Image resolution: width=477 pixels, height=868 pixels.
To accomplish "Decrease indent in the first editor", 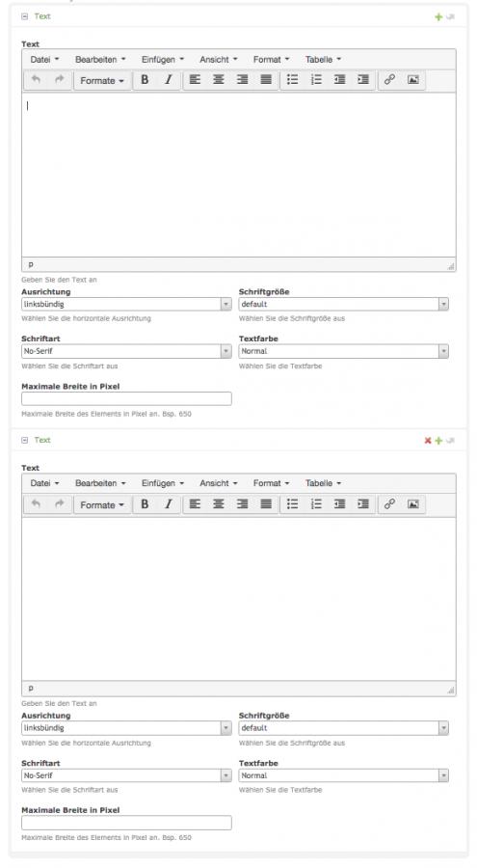I will coord(340,80).
